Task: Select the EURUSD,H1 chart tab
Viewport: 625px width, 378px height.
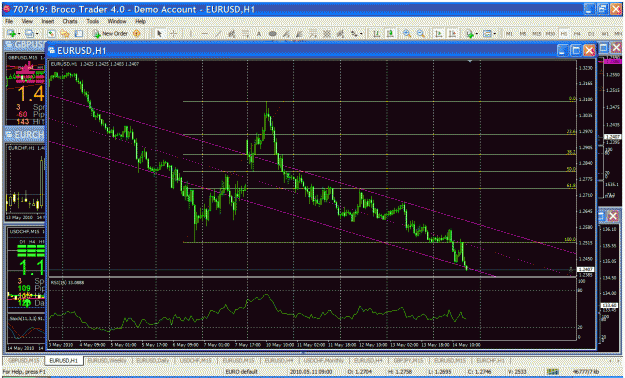Action: pyautogui.click(x=64, y=360)
